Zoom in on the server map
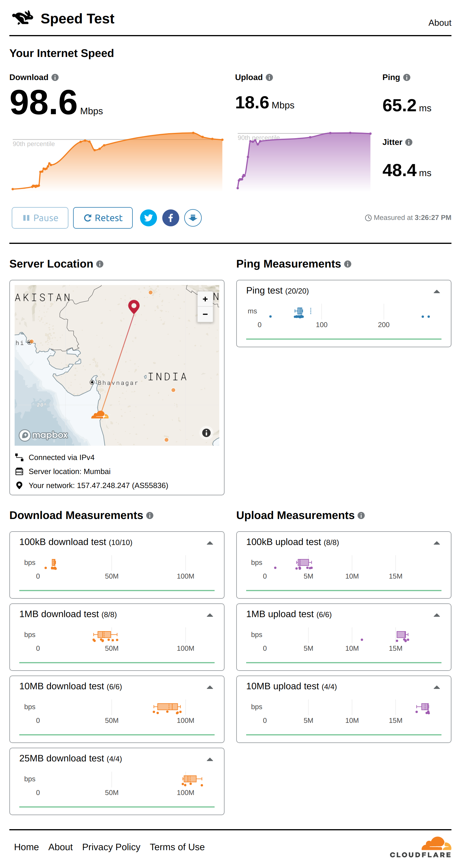This screenshot has width=452, height=868. point(205,299)
